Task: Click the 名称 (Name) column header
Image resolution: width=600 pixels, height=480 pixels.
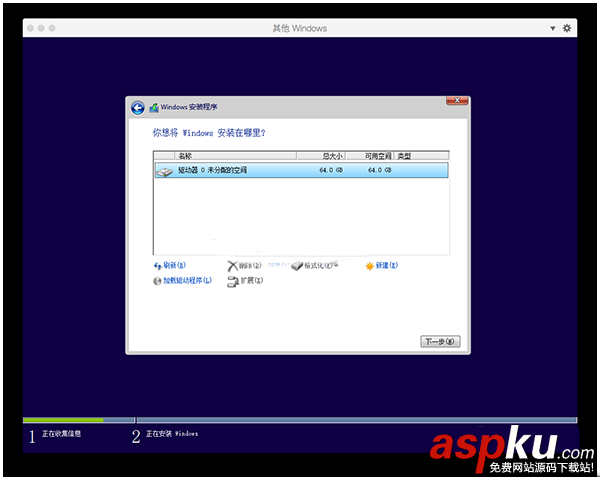Action: coord(235,156)
